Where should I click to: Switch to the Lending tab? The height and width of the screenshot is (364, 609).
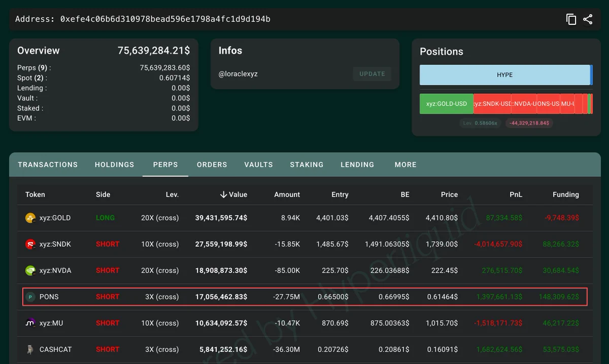coord(357,165)
